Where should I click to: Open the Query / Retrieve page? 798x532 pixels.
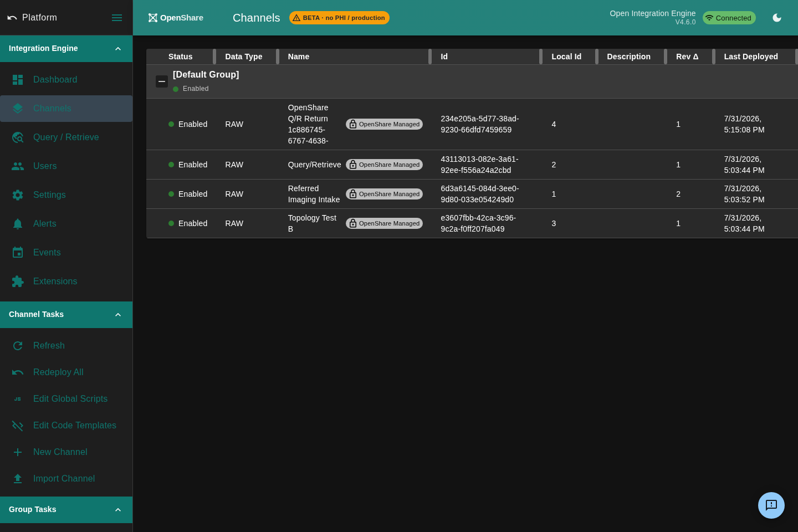click(x=66, y=137)
